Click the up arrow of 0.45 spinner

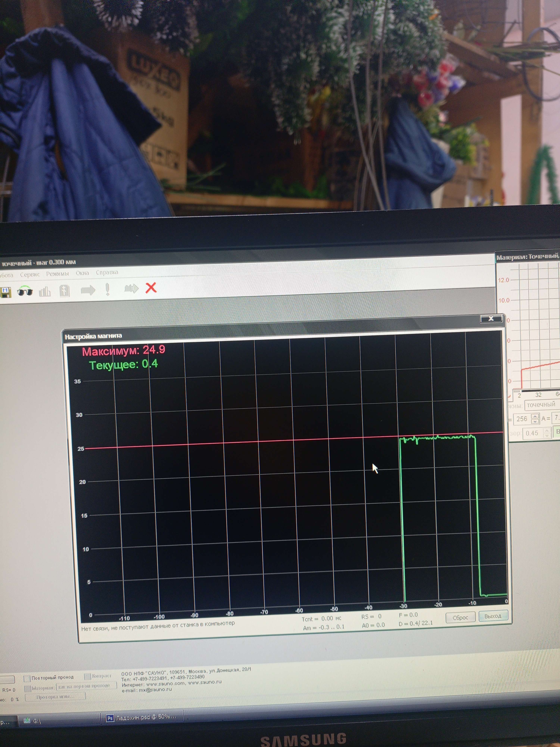pos(547,430)
